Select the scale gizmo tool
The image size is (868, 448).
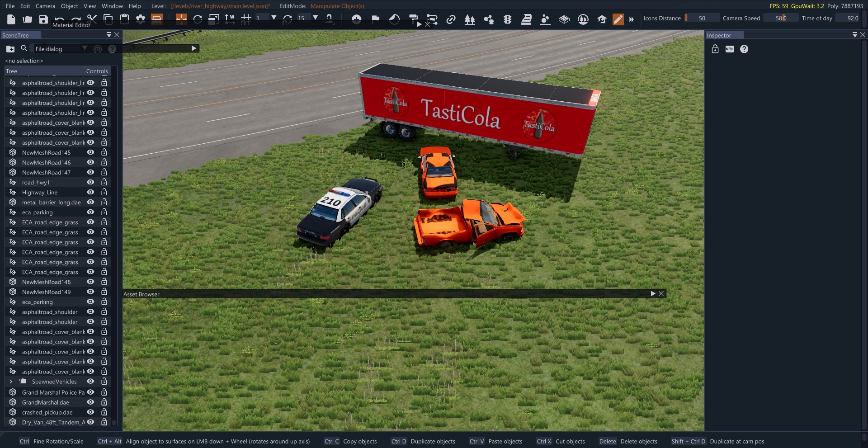click(214, 19)
